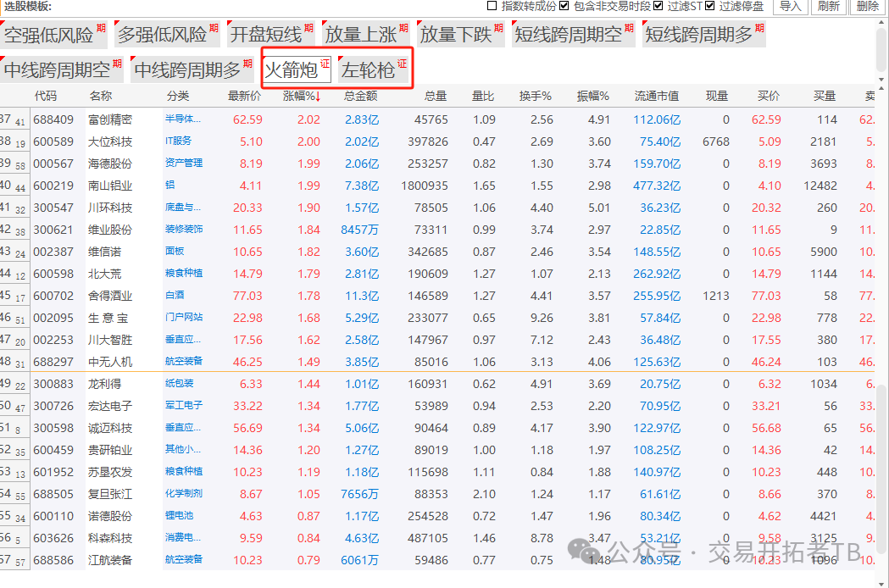Uncheck the 过滤停盘 checkbox
The height and width of the screenshot is (588, 889).
click(709, 6)
